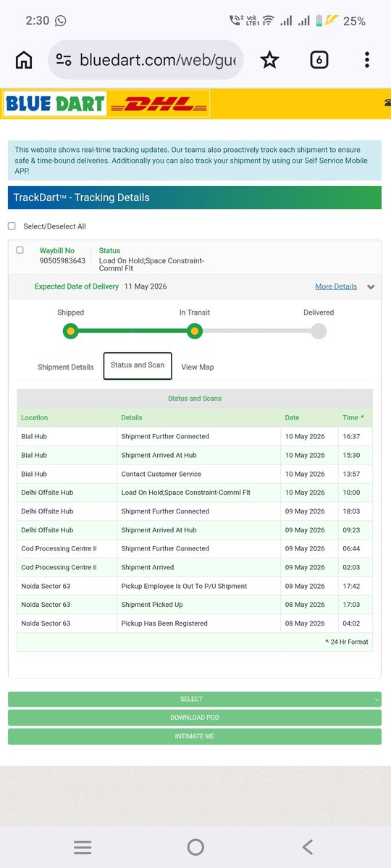Tap the Blue Dart logo
The width and height of the screenshot is (391, 868).
[56, 103]
